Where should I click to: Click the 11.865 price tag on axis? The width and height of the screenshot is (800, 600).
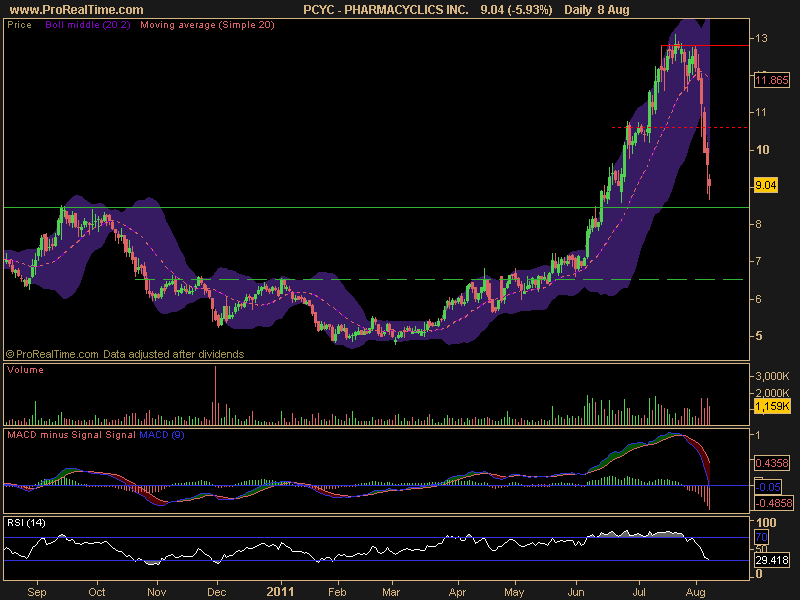(771, 80)
